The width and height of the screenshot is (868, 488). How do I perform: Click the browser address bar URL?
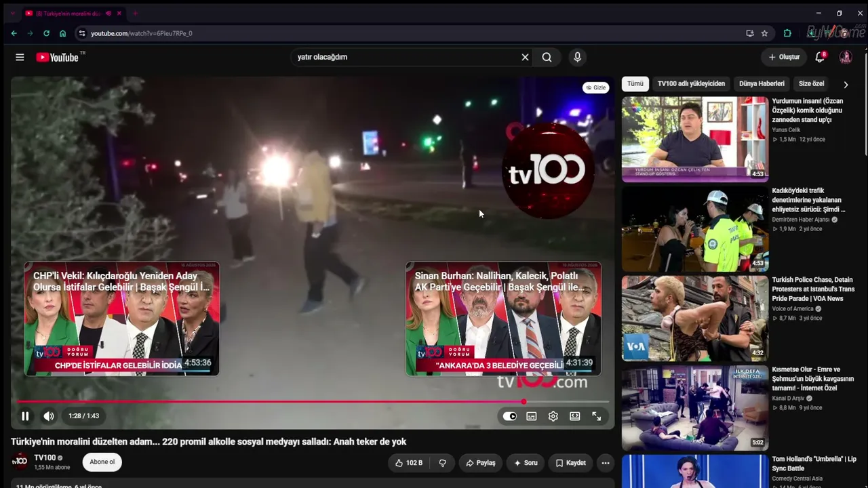(142, 33)
